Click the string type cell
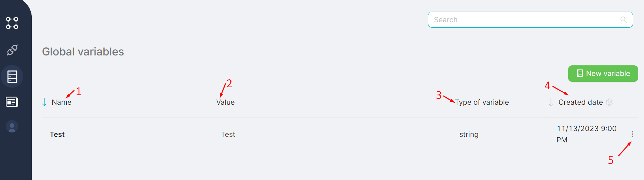The height and width of the screenshot is (180, 644). [469, 134]
